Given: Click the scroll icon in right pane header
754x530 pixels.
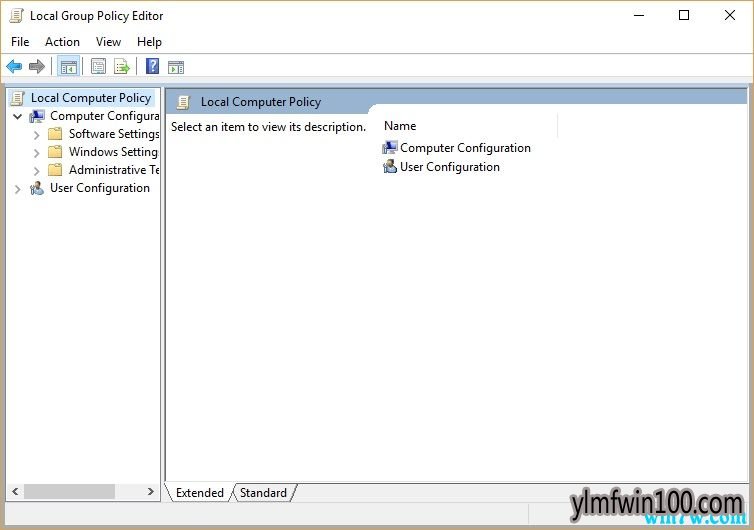Looking at the screenshot, I should coord(183,102).
